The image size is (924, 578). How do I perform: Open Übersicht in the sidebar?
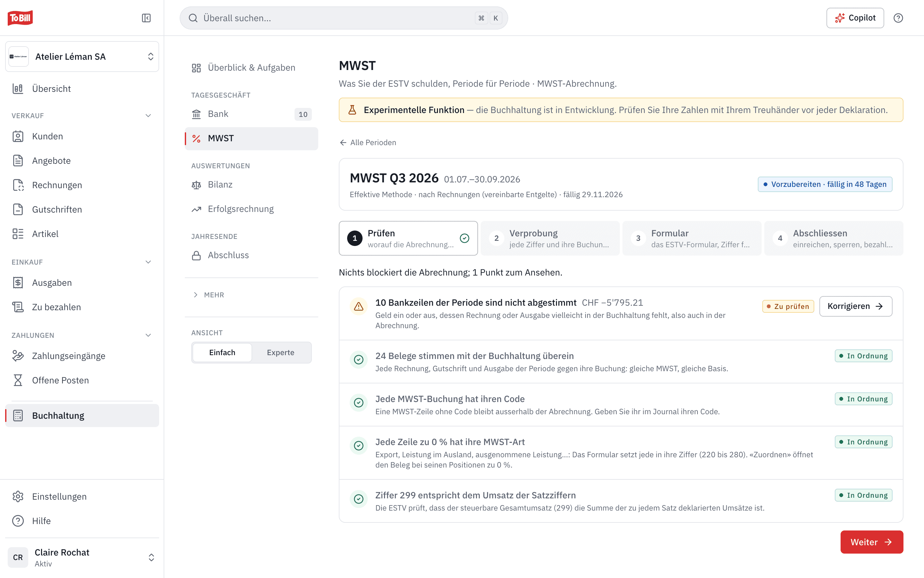coord(82,89)
